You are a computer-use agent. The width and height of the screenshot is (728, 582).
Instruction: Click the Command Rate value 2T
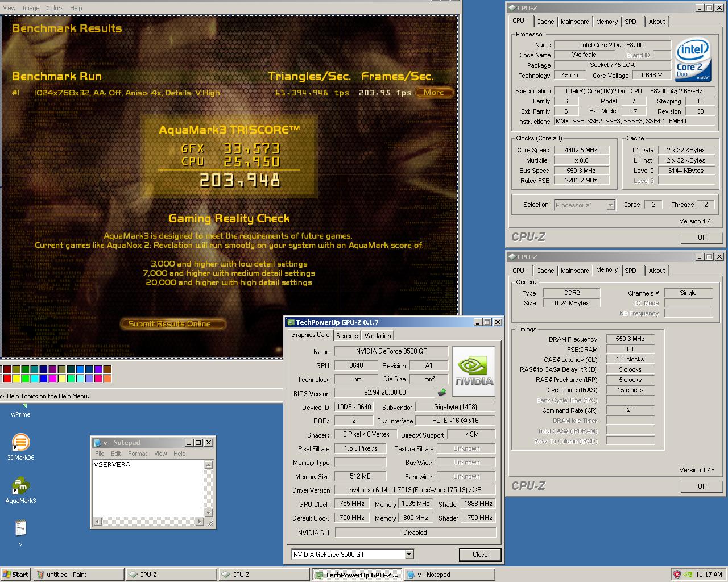click(x=630, y=410)
